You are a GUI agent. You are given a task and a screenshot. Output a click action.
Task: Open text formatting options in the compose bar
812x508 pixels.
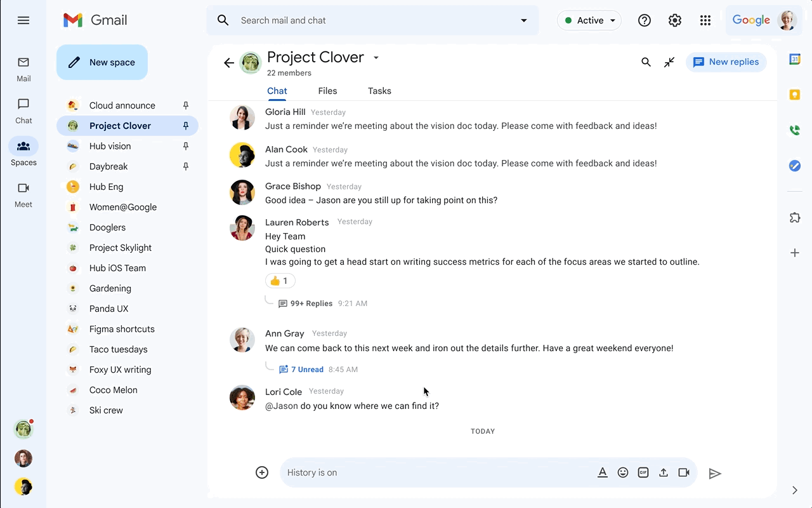click(x=602, y=472)
